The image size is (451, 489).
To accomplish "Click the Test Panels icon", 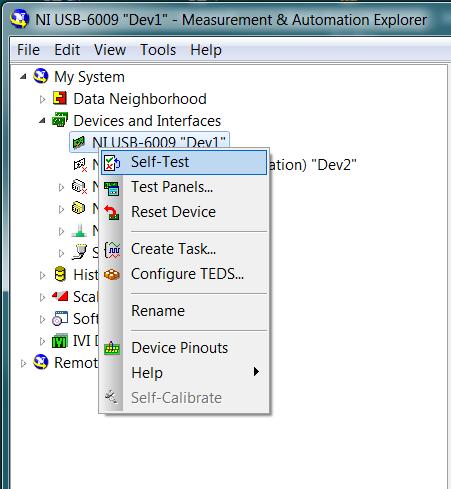I will click(112, 188).
